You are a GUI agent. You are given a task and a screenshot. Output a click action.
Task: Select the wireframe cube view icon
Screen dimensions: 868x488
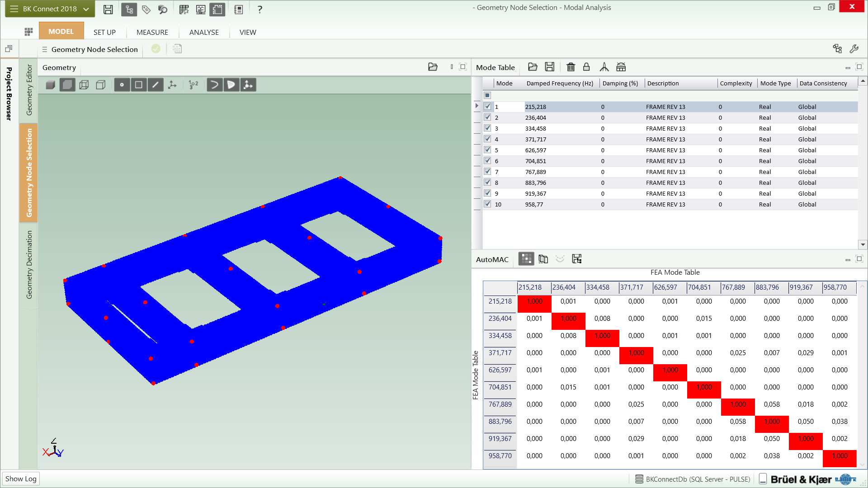[84, 85]
